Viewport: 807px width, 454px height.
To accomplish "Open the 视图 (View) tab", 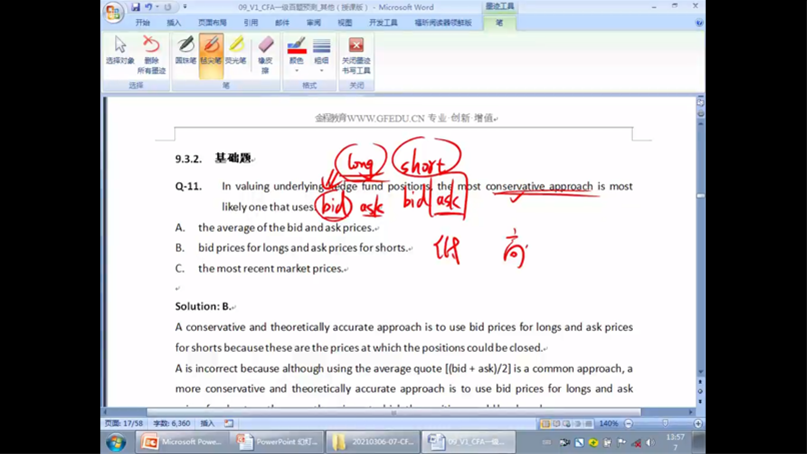I will click(x=345, y=23).
